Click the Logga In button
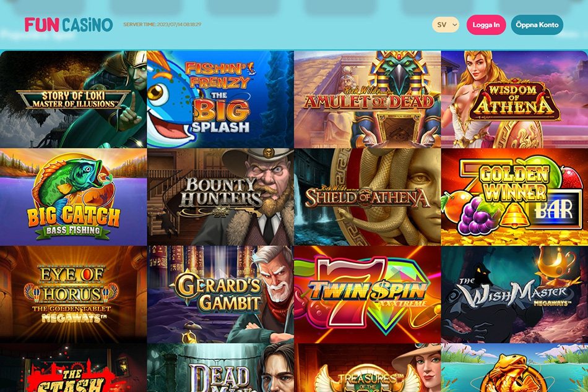The width and height of the screenshot is (588, 392). [486, 25]
